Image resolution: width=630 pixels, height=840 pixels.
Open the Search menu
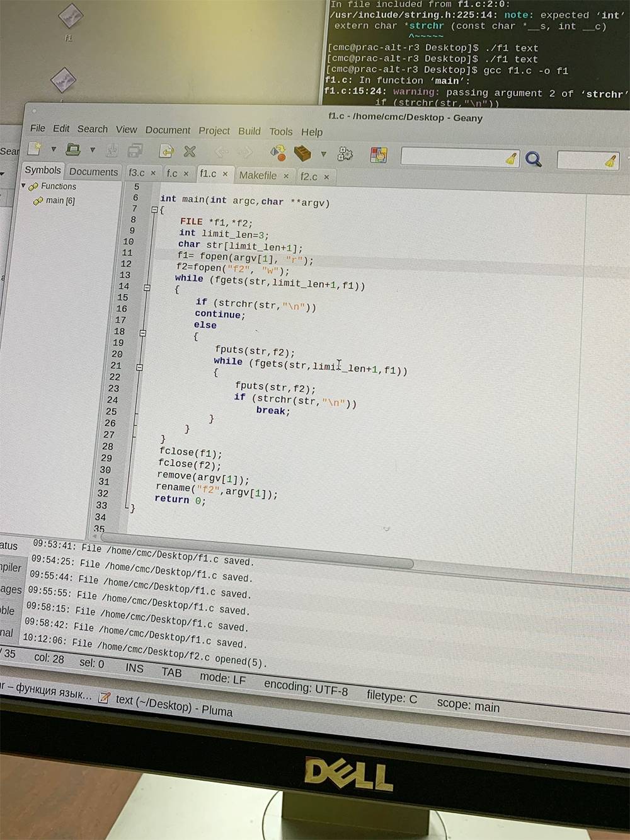coord(93,129)
